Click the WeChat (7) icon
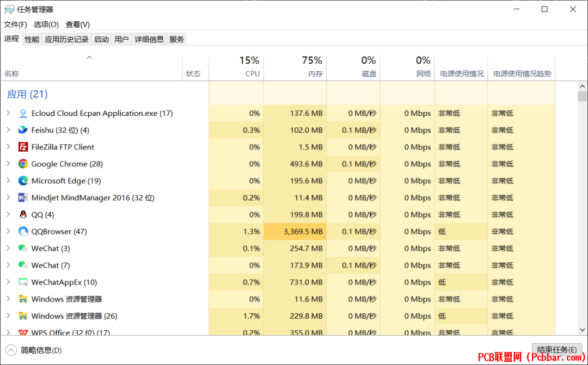This screenshot has width=588, height=365. pos(23,265)
